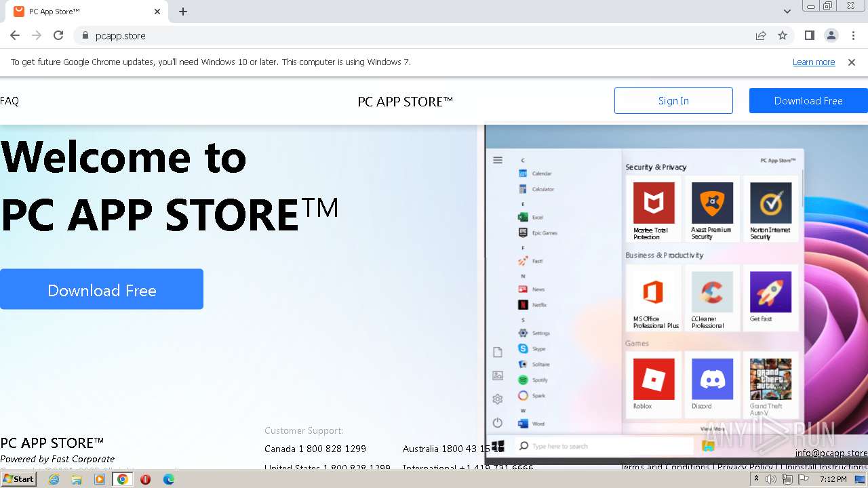Click gear icon in preview sidebar
The image size is (868, 488).
[x=498, y=399]
